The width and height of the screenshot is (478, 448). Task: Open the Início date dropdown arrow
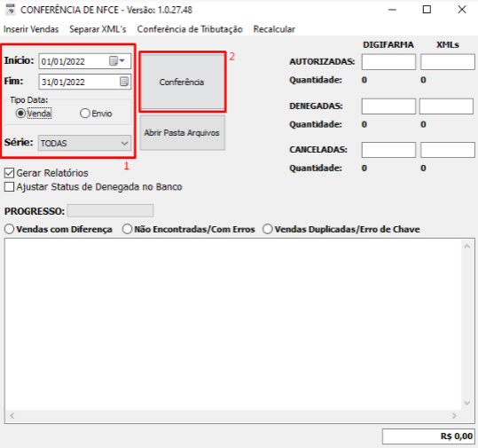coord(122,60)
